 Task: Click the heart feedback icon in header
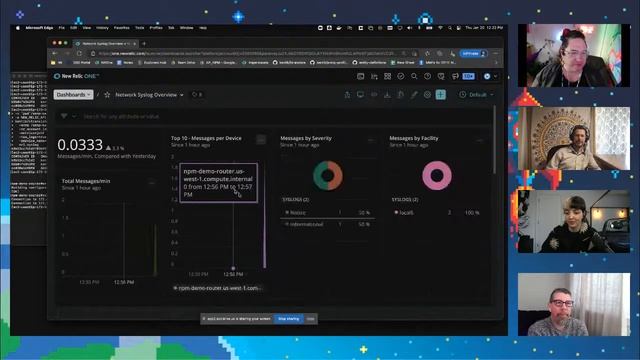tap(441, 76)
